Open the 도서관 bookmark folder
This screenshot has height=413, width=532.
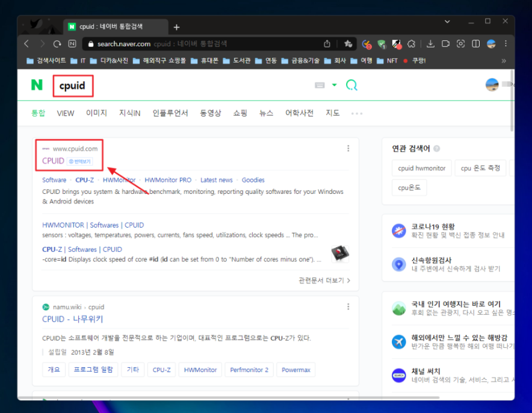click(x=237, y=61)
